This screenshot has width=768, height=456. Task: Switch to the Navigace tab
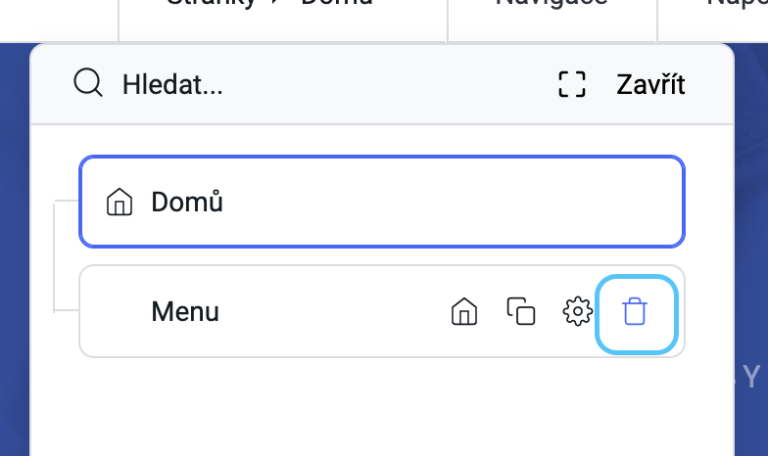point(552,3)
